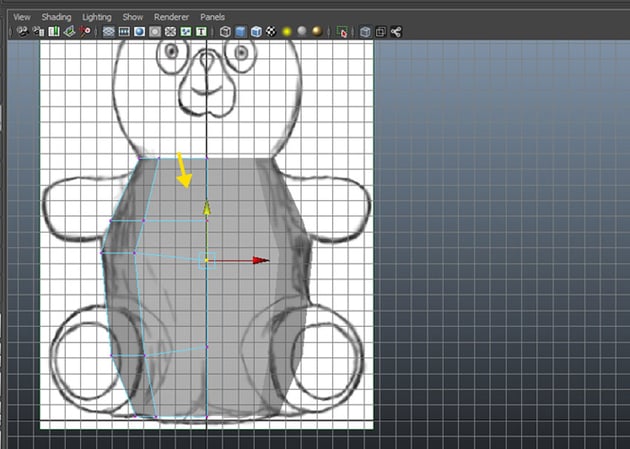
Task: Open the Shading menu
Action: tap(56, 17)
